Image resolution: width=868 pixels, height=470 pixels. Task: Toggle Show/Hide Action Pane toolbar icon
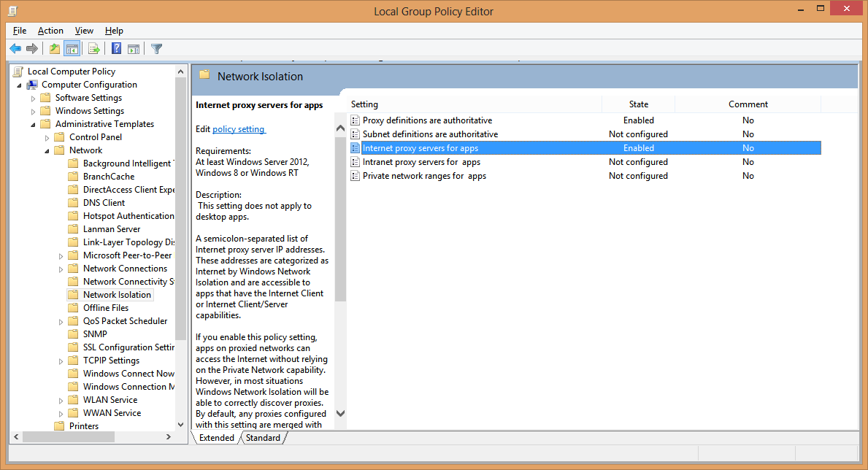tap(134, 49)
